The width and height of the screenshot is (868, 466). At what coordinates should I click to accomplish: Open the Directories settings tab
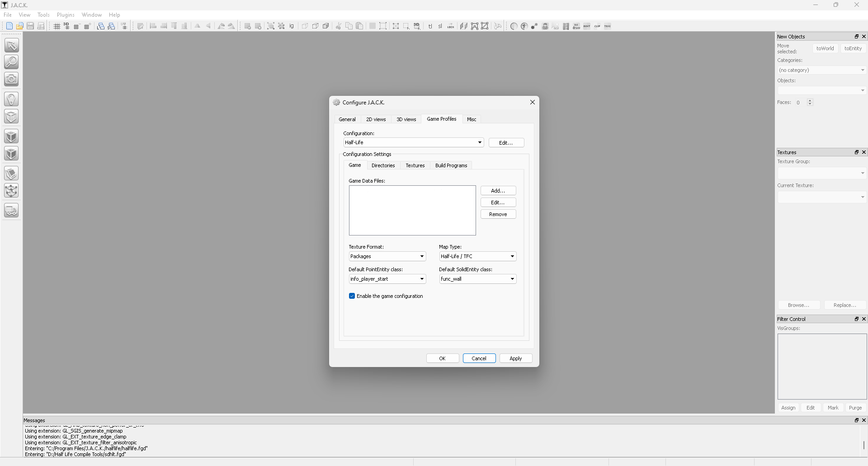pos(383,165)
